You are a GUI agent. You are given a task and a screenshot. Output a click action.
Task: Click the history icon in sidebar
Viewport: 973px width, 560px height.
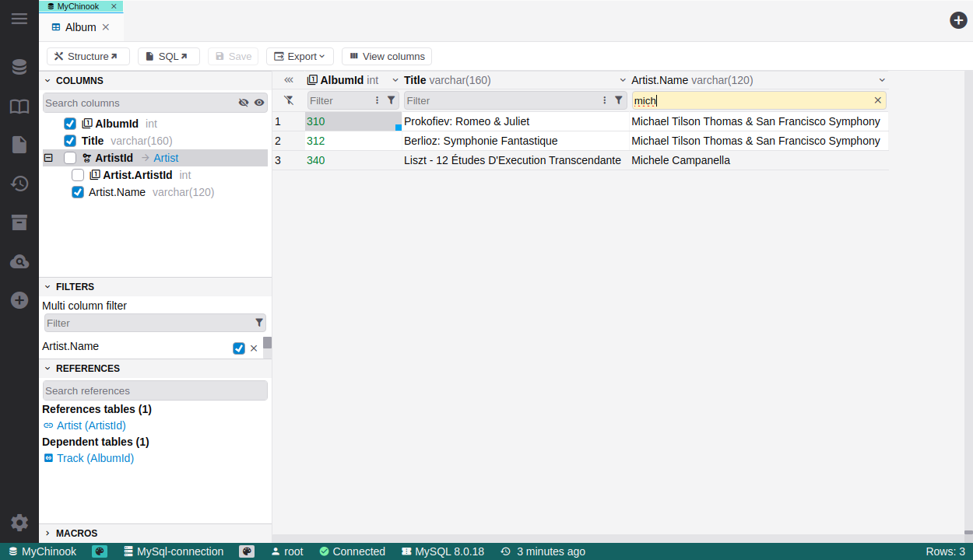coord(19,184)
